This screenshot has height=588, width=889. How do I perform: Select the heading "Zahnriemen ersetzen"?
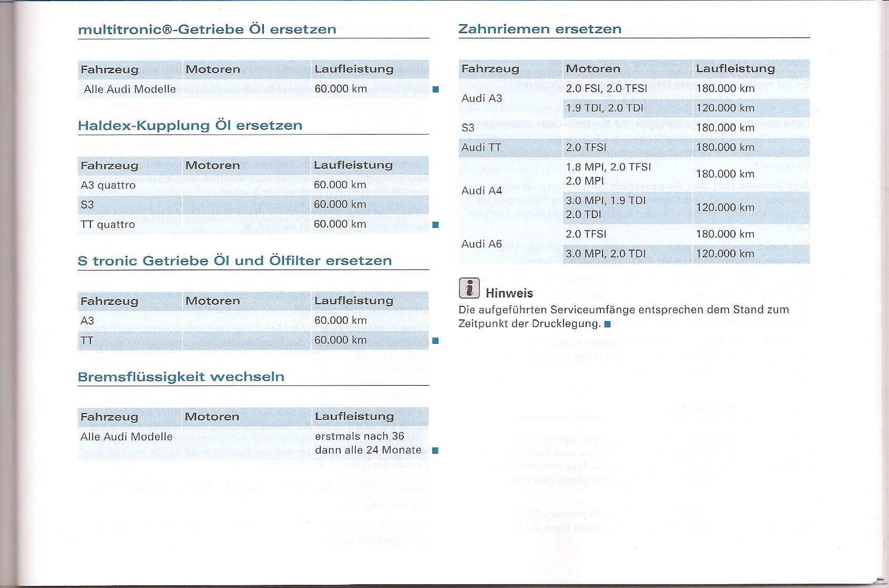click(540, 29)
